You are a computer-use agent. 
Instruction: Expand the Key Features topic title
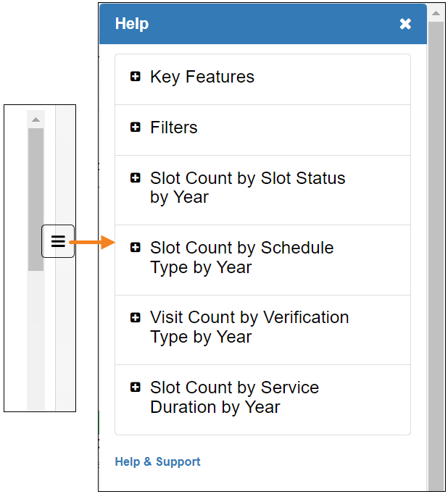202,77
